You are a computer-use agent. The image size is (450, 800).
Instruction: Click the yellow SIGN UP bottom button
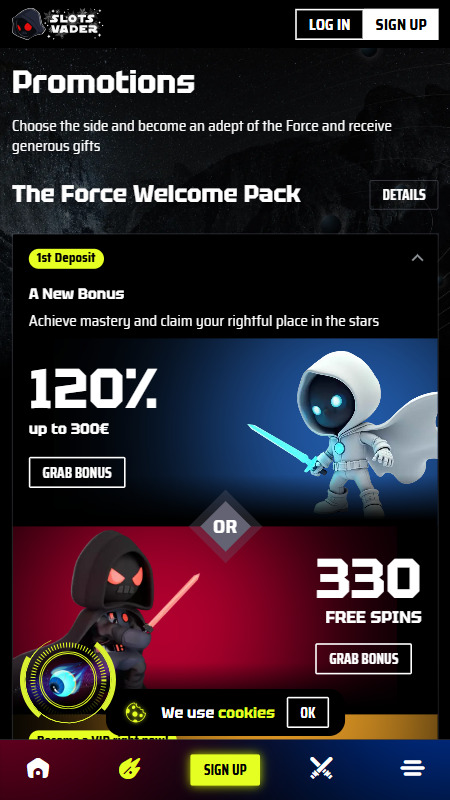(225, 769)
